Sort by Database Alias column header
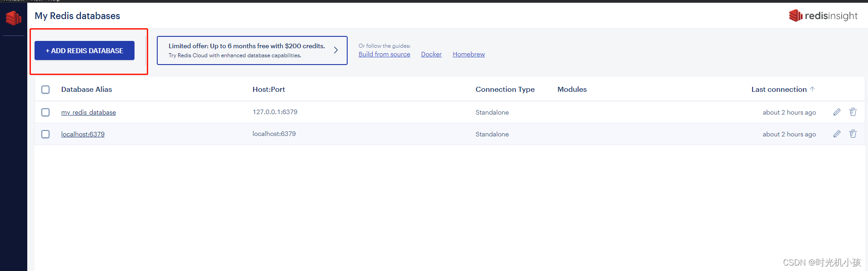The width and height of the screenshot is (868, 271). click(x=86, y=90)
